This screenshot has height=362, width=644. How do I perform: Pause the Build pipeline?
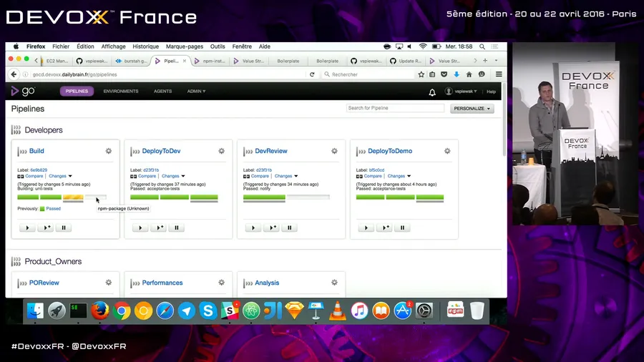[64, 228]
